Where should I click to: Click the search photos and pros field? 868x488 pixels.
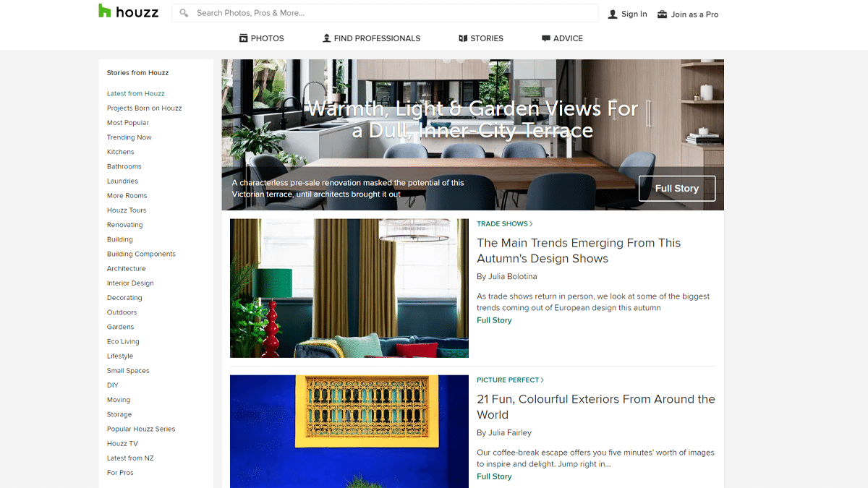[385, 13]
